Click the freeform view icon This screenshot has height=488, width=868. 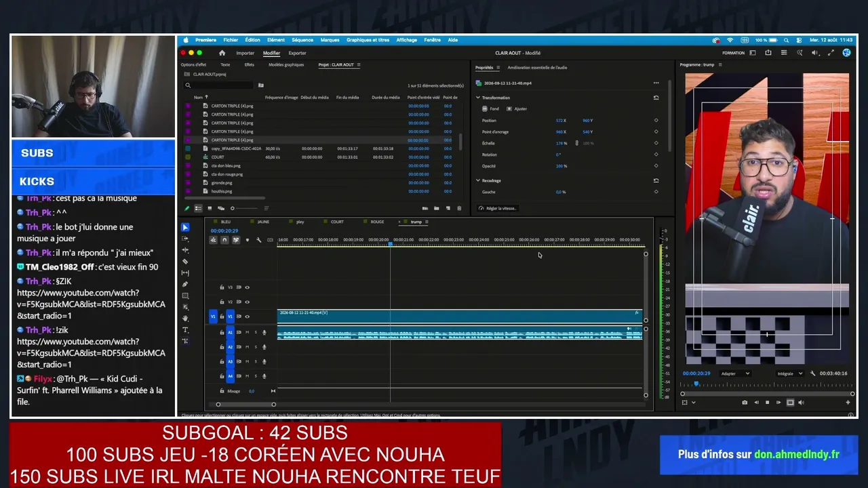220,208
